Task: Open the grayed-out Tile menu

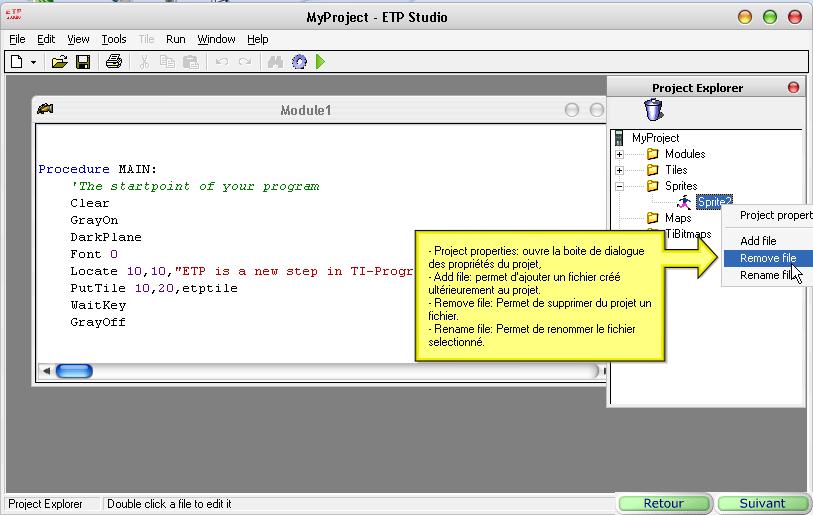Action: pyautogui.click(x=146, y=39)
